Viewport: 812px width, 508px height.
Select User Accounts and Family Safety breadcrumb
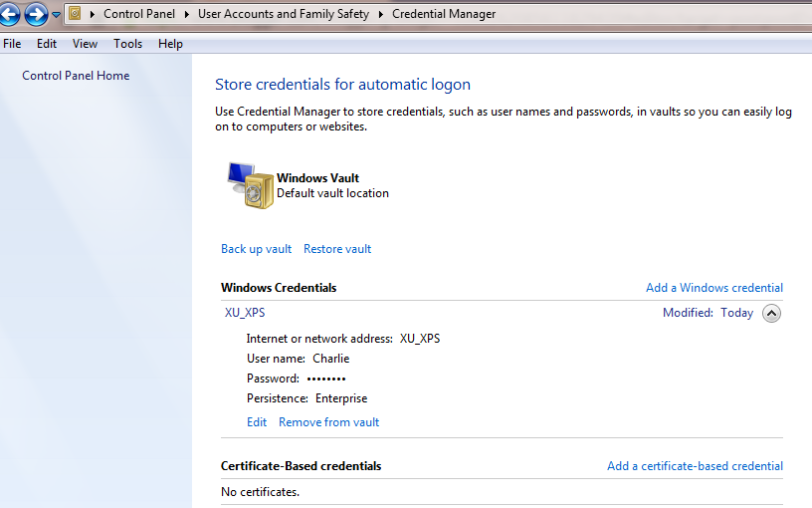(x=284, y=14)
